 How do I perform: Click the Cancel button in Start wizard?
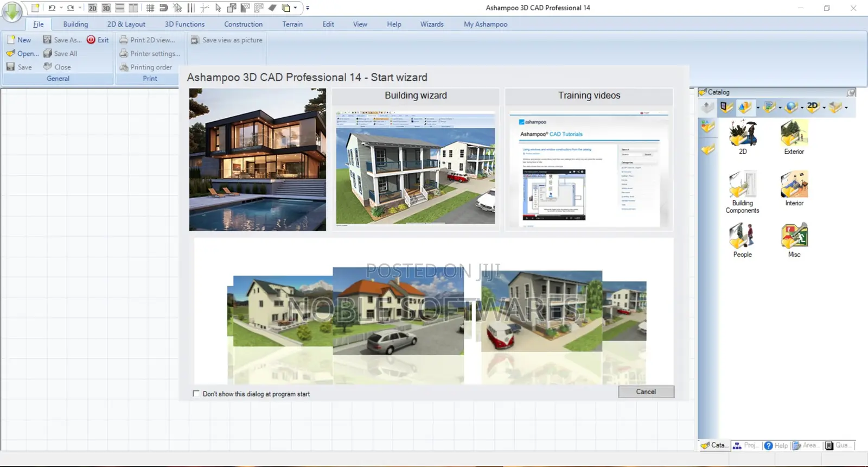coord(646,392)
